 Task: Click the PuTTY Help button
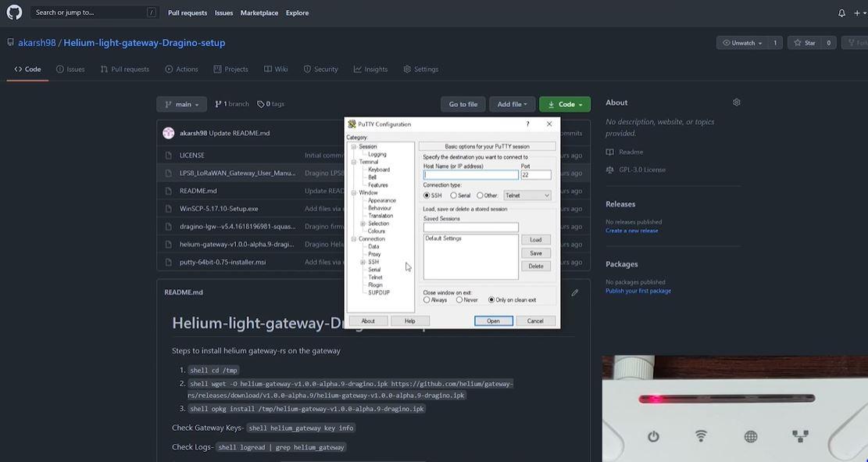click(x=409, y=321)
